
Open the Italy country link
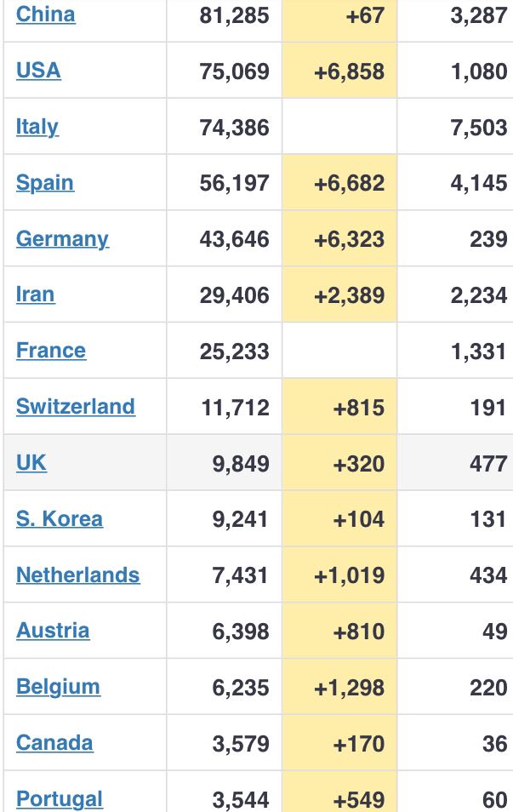(x=37, y=127)
